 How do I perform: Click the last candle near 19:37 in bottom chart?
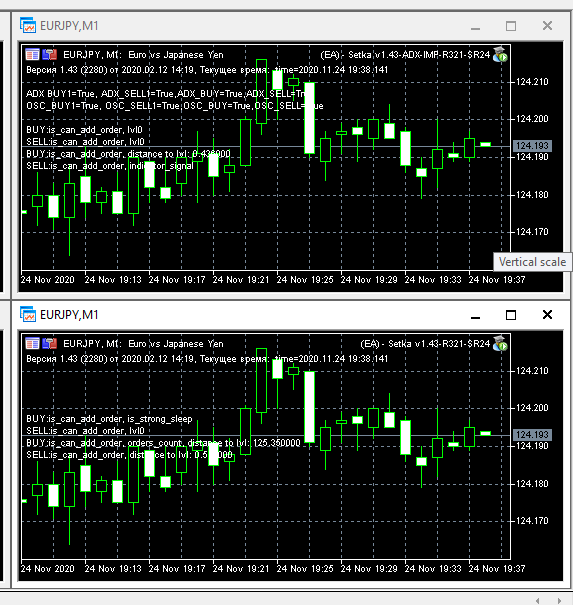(x=485, y=433)
